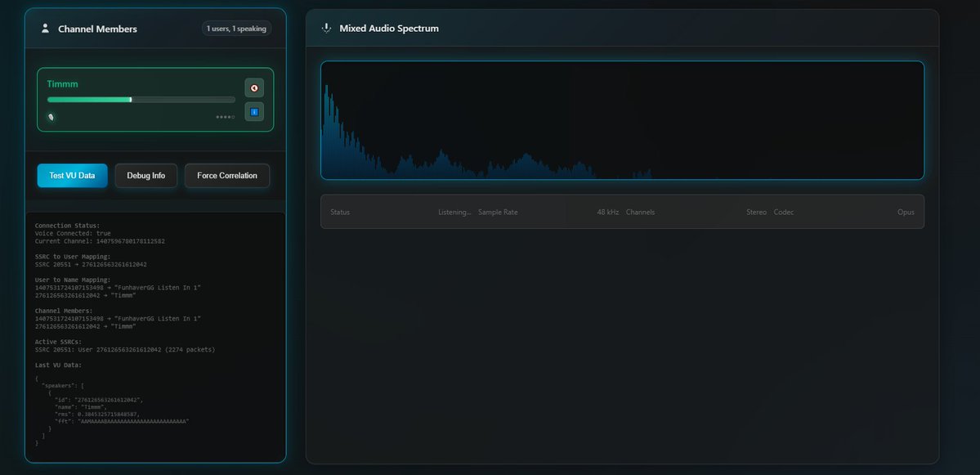Toggle the speaking indicator on Timmm's card
This screenshot has height=475, width=980.
pos(51,117)
